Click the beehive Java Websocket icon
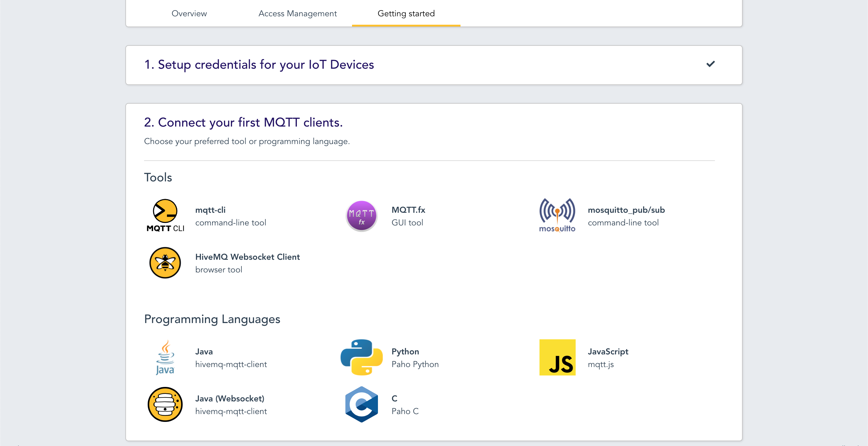868x446 pixels. 165,405
